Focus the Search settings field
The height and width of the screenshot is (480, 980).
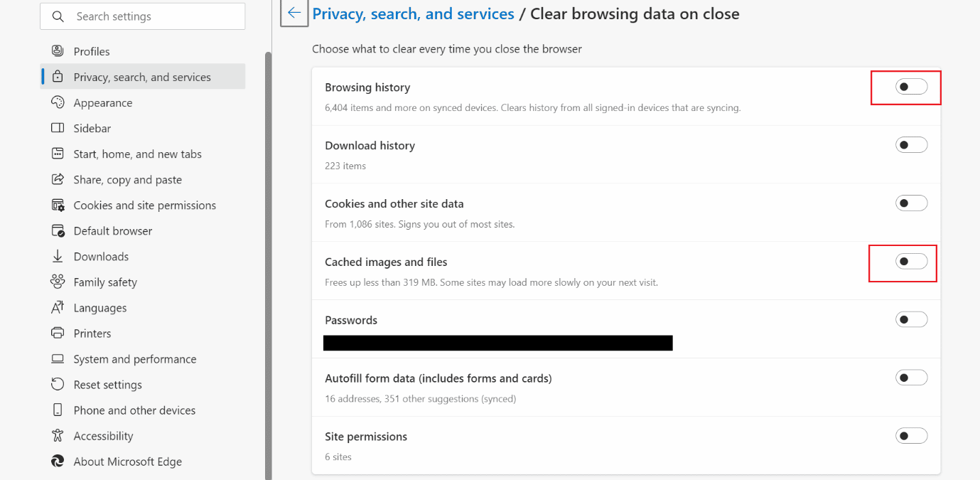pos(143,16)
